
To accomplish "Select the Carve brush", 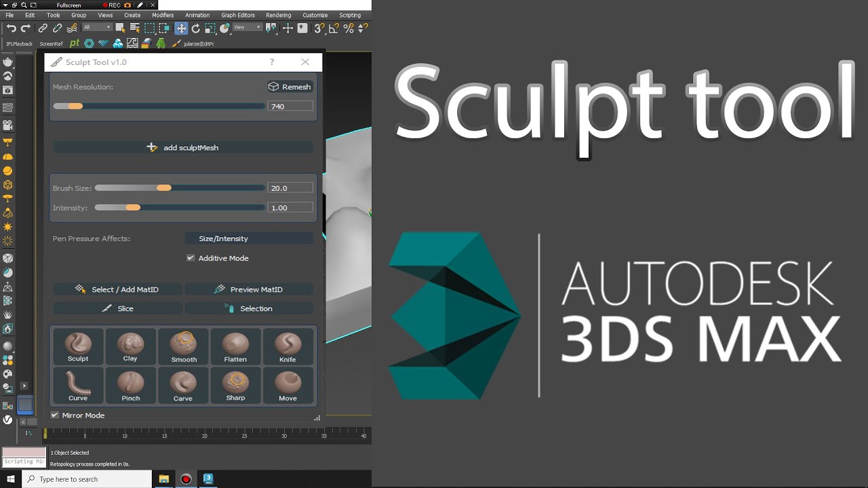I will pos(183,386).
